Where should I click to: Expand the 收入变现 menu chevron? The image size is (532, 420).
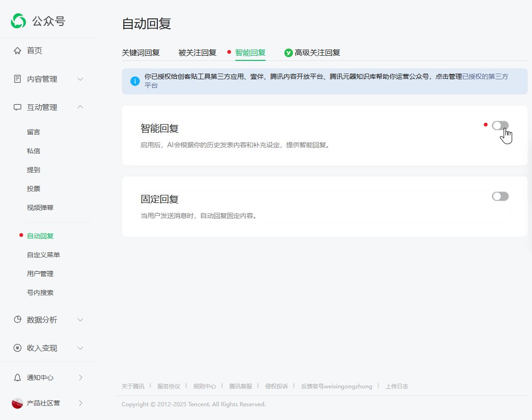[x=80, y=348]
